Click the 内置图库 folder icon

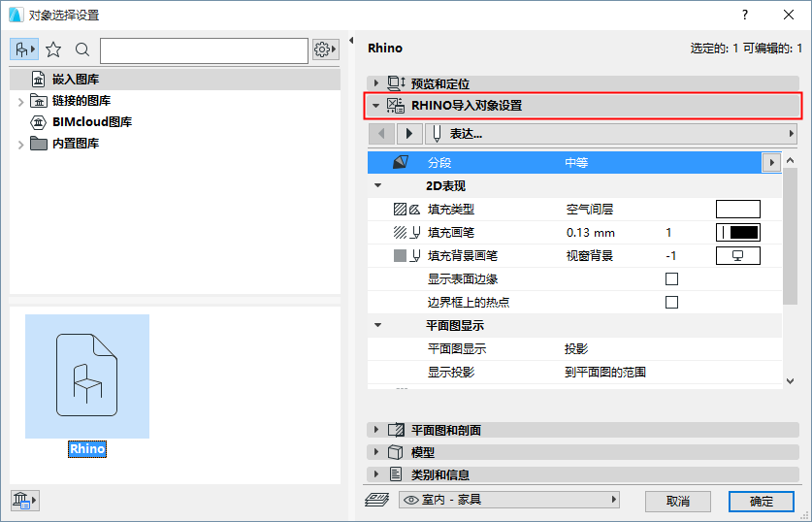pyautogui.click(x=39, y=144)
